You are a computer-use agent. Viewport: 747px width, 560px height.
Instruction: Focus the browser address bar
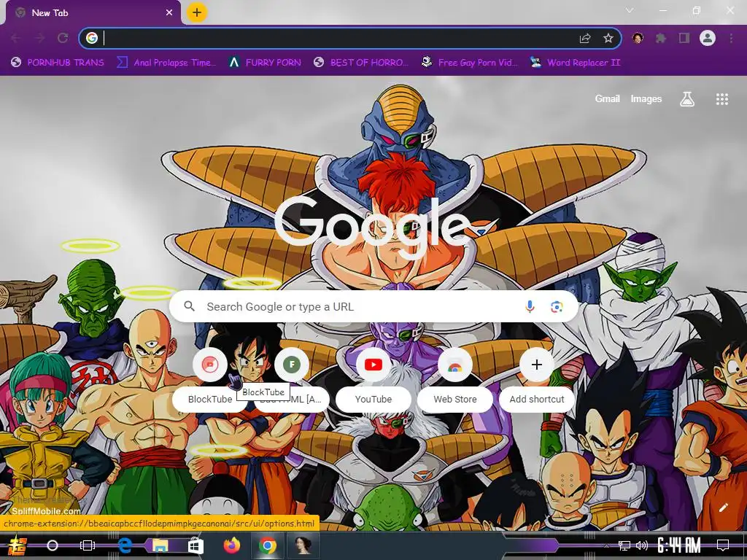pyautogui.click(x=333, y=38)
